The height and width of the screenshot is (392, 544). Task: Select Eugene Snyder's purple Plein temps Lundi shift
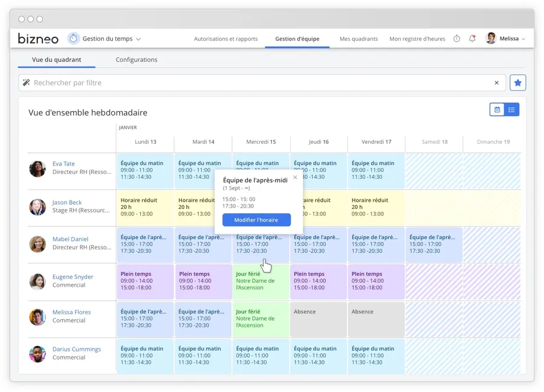tap(144, 281)
